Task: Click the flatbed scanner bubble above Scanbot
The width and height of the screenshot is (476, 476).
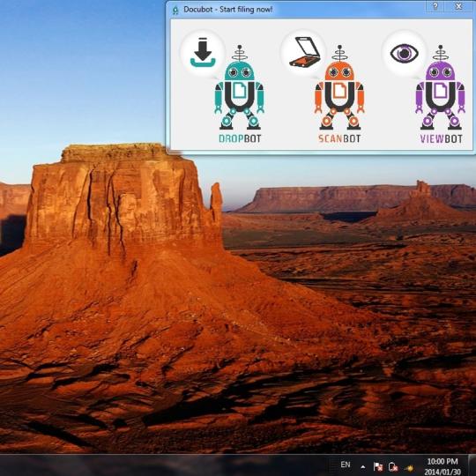Action: click(x=304, y=52)
